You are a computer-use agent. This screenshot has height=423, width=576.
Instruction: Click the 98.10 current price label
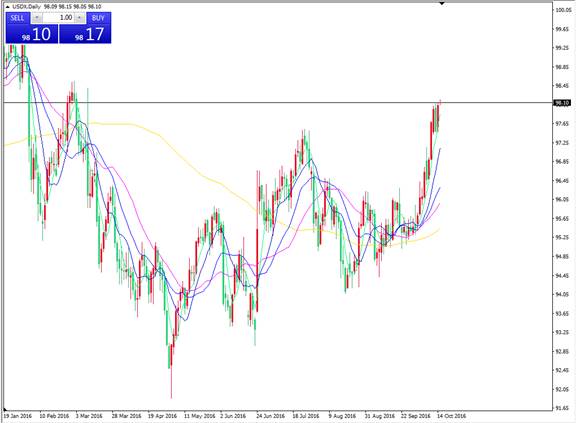tap(562, 103)
